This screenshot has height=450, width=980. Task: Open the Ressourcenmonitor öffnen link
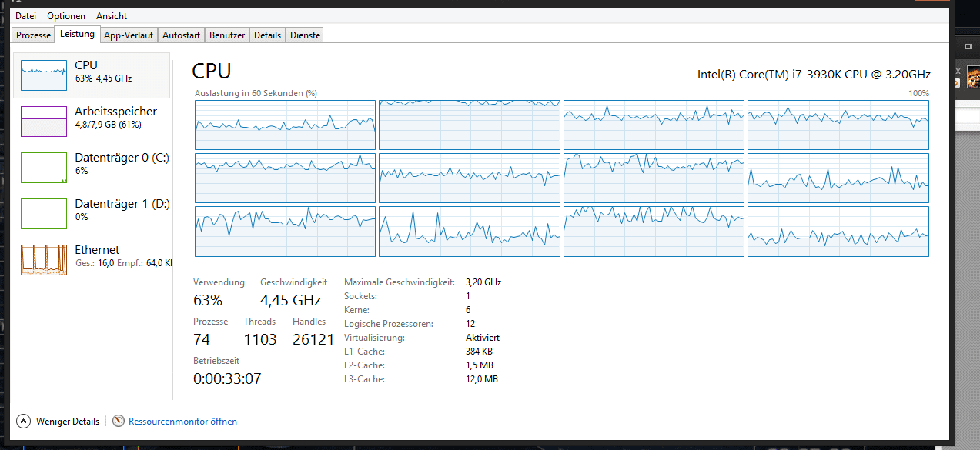(x=182, y=422)
